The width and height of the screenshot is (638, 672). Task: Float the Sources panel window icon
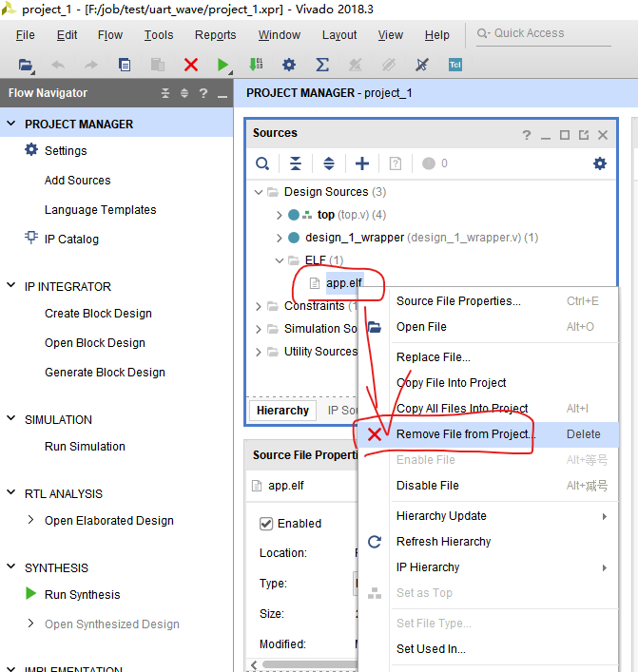[x=584, y=135]
